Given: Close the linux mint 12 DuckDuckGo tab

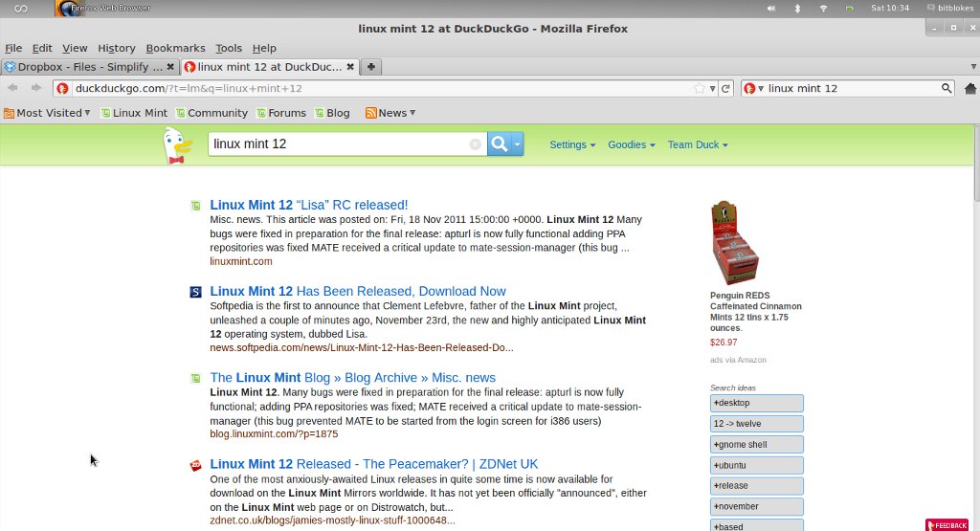Looking at the screenshot, I should (x=350, y=67).
